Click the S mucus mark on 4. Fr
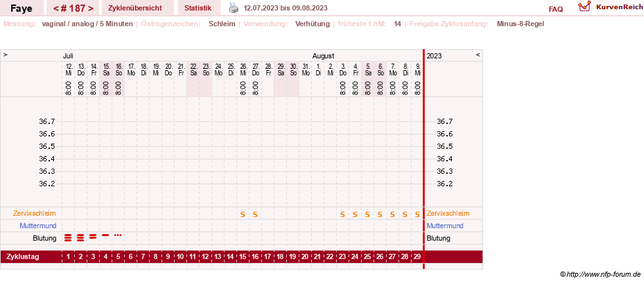Screen dimensions: 644x282 tap(355, 214)
